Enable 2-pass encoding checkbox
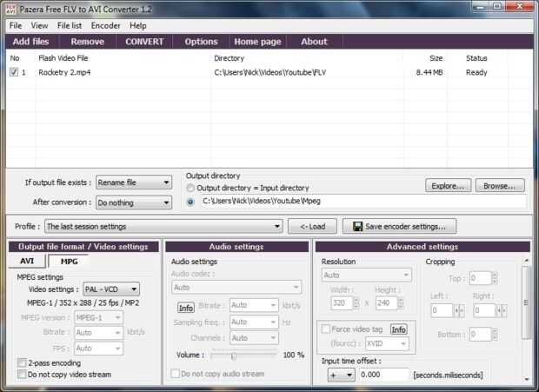This screenshot has height=392, width=539. coord(22,362)
